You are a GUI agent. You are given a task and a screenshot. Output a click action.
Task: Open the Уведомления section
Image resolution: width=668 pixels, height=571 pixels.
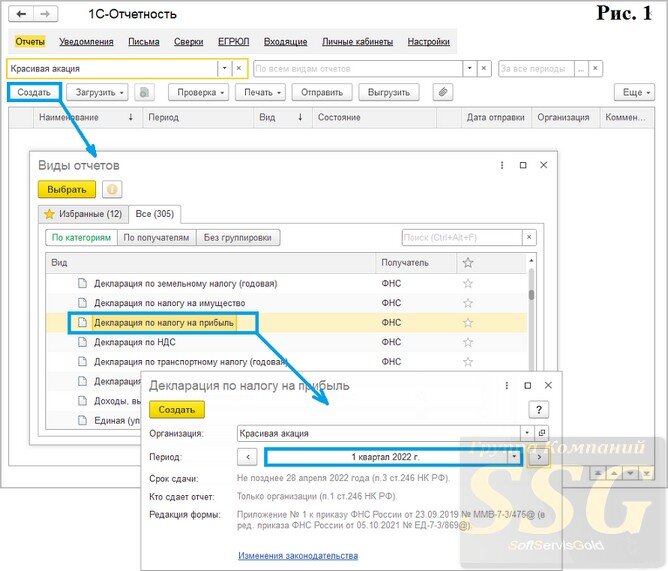pos(86,41)
